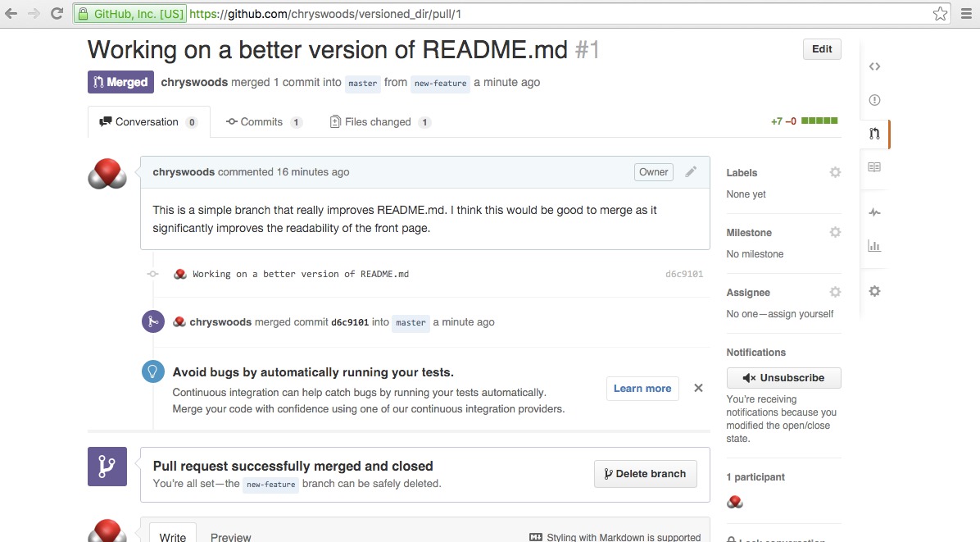Click 'assign yourself' link
980x542 pixels.
coord(801,314)
